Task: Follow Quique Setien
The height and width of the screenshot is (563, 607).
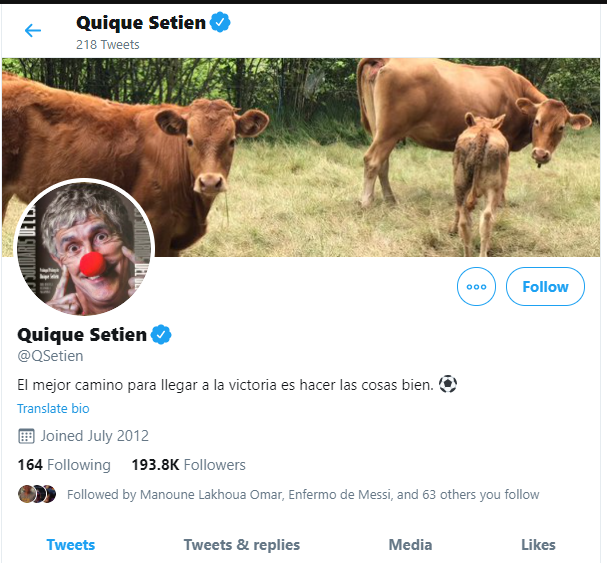Action: [545, 287]
